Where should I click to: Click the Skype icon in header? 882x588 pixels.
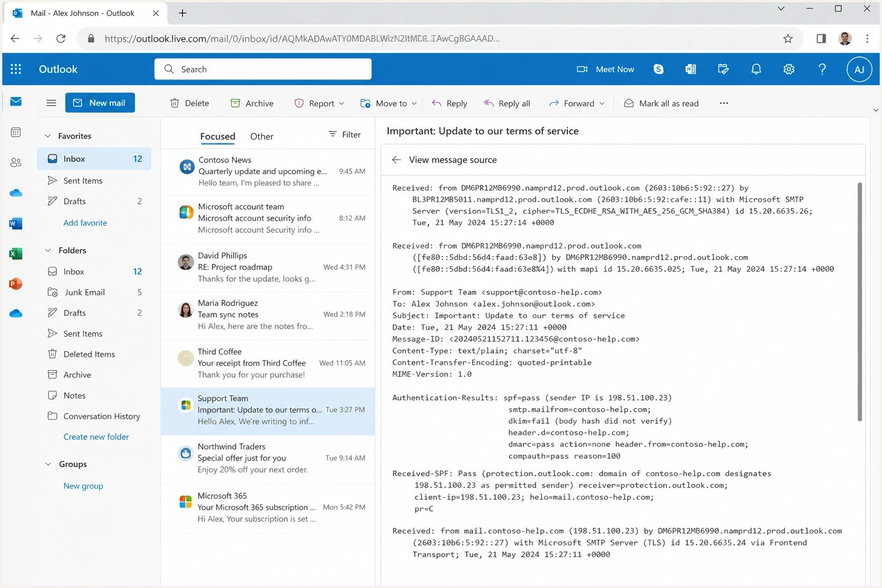click(659, 69)
